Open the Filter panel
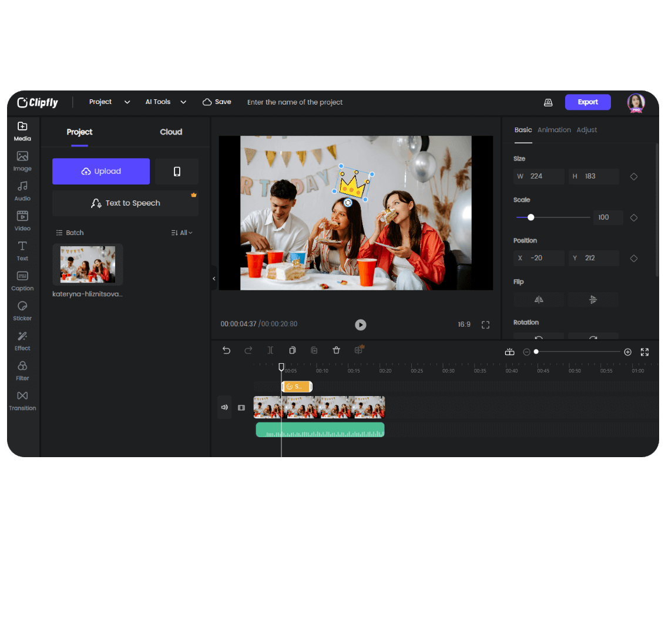The height and width of the screenshot is (644, 665). [22, 371]
